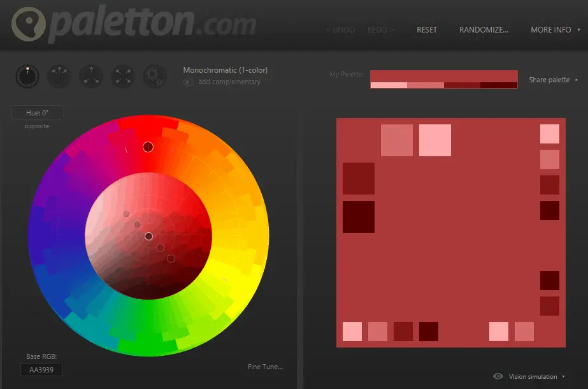Select the Tetrad (4-color) scheme icon

(x=123, y=77)
